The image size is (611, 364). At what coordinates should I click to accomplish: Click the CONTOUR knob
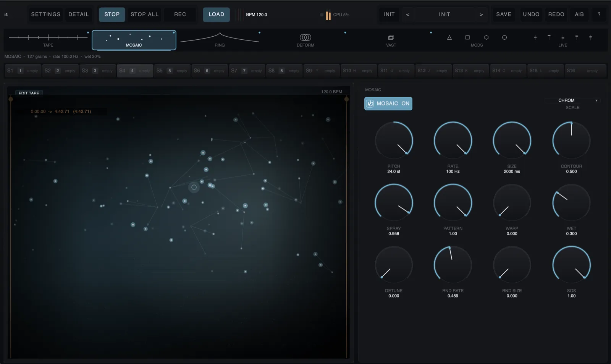(571, 141)
